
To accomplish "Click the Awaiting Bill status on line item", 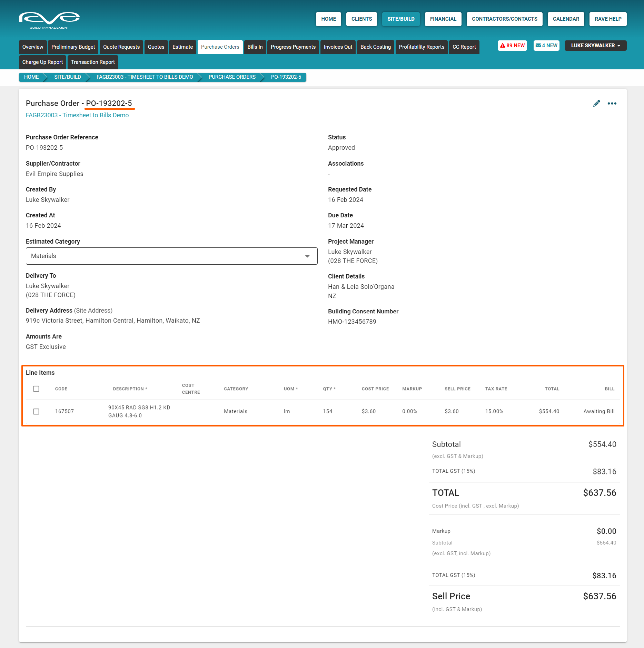I will pyautogui.click(x=599, y=411).
